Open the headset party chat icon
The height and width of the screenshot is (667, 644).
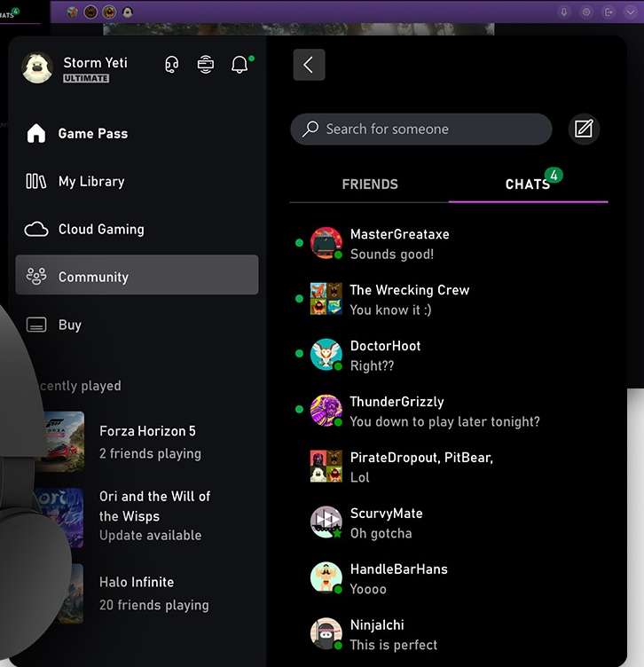click(172, 65)
